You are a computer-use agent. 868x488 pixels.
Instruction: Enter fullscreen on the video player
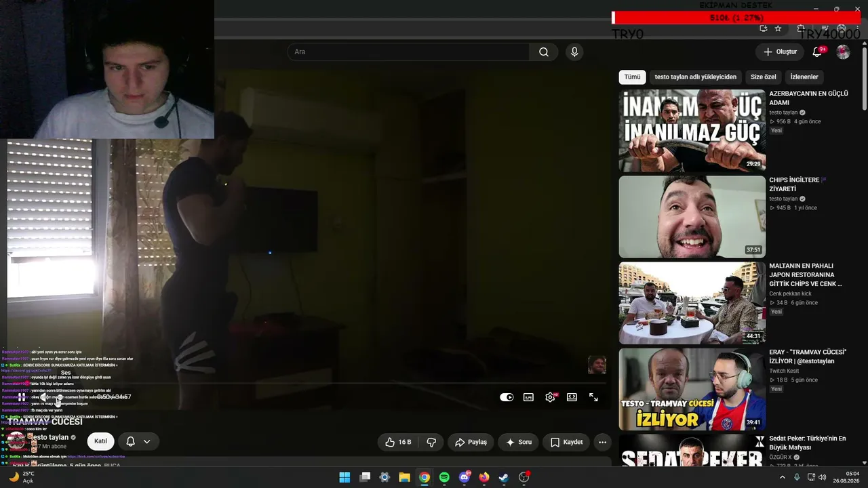tap(593, 397)
